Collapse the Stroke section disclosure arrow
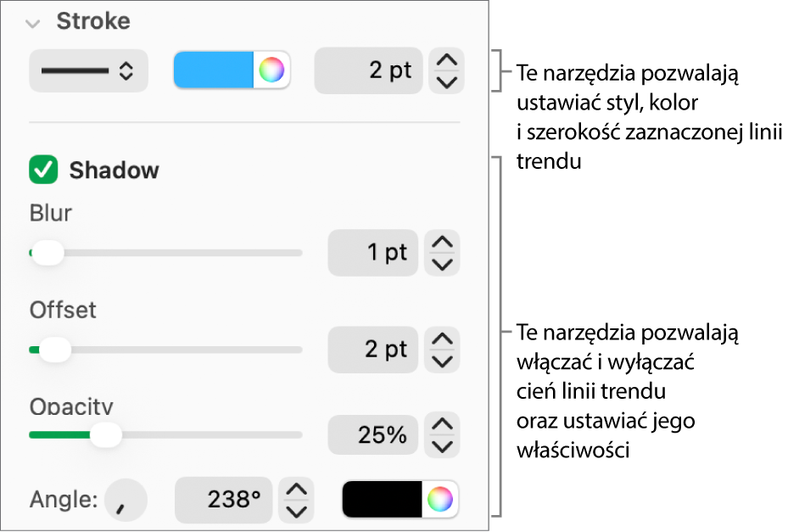Screen dimensions: 788x532 (x=33, y=23)
